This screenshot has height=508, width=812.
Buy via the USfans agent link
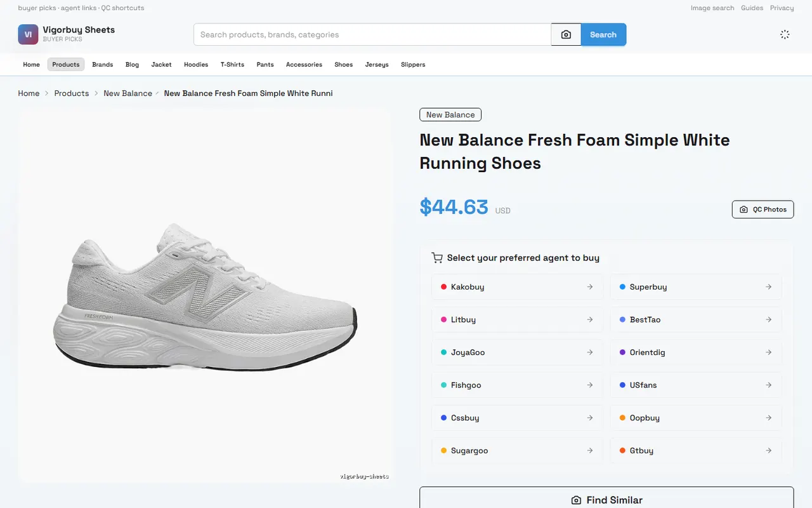696,385
